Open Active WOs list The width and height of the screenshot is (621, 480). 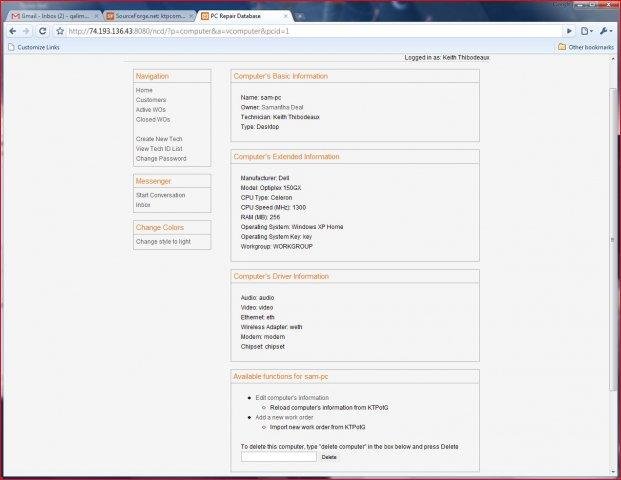(x=150, y=110)
